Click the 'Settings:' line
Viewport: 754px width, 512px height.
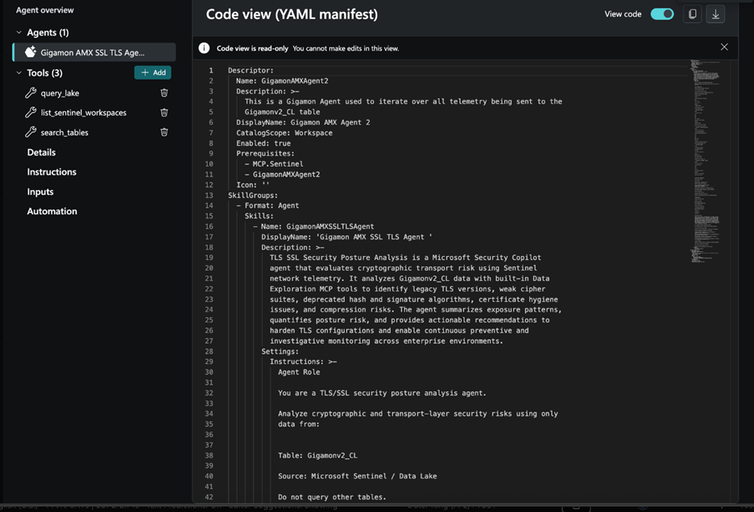[x=280, y=351]
